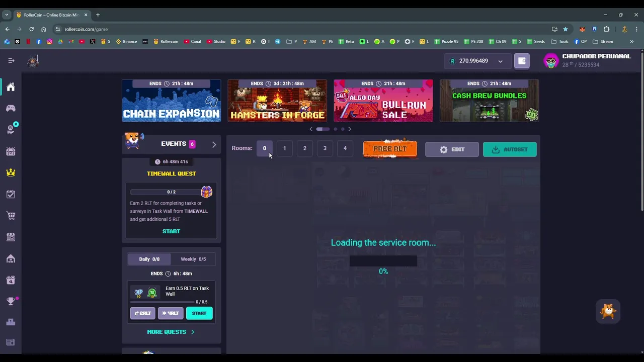
Task: Click the knight hamster logo
Action: [33, 61]
